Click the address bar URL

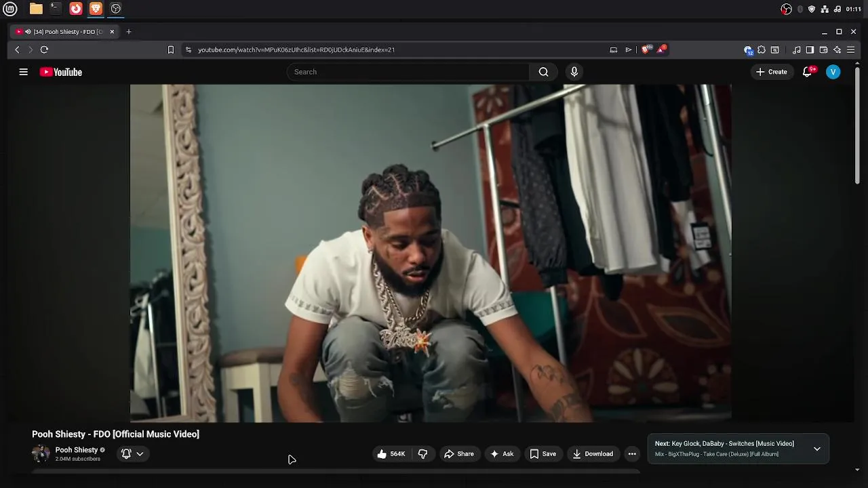296,49
